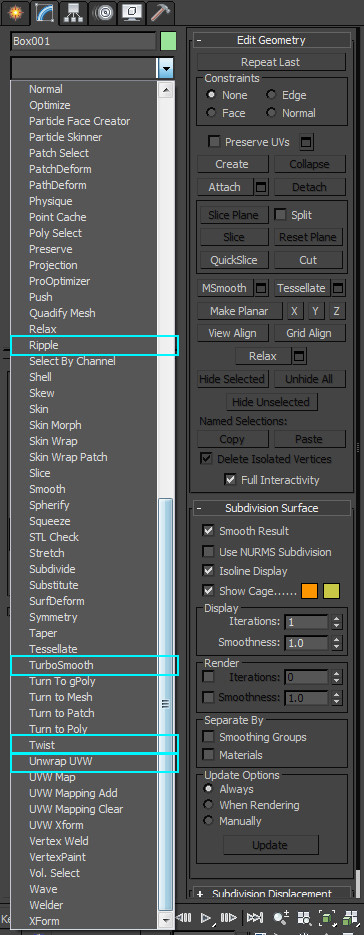Toggle Full Interactivity checkbox
The width and height of the screenshot is (364, 935).
tap(230, 479)
